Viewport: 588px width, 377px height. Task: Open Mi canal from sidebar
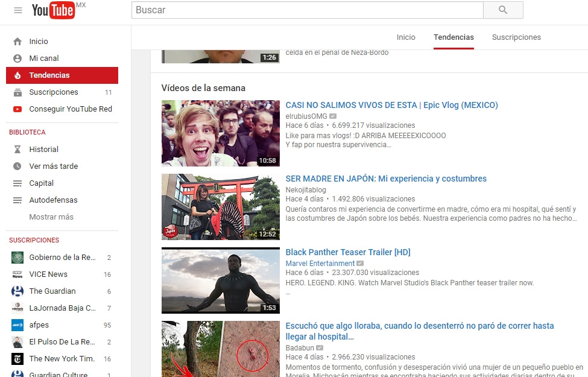(x=44, y=59)
